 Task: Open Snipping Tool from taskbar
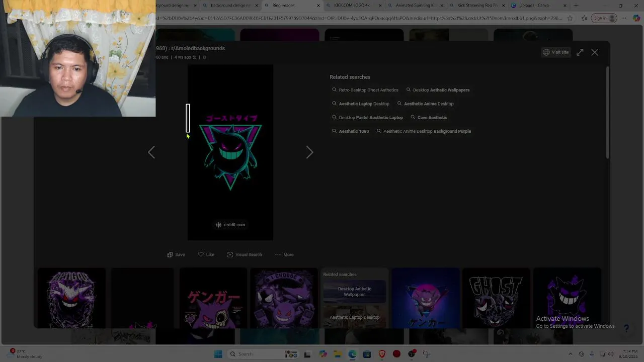(x=426, y=354)
